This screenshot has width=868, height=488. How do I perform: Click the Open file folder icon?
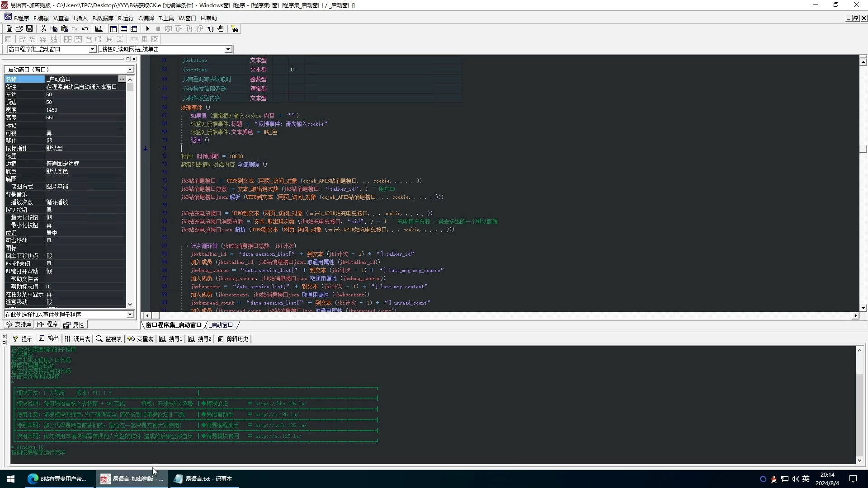pyautogui.click(x=19, y=29)
